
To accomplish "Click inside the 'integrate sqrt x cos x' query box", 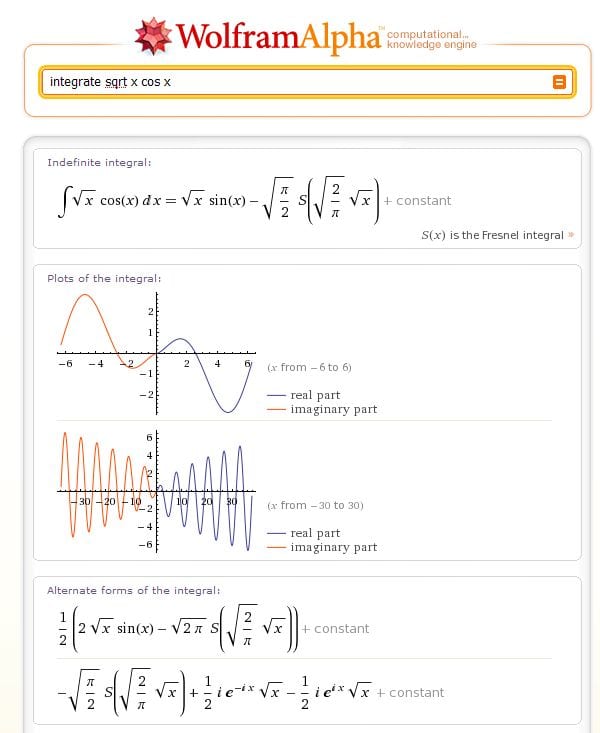I will click(x=290, y=82).
